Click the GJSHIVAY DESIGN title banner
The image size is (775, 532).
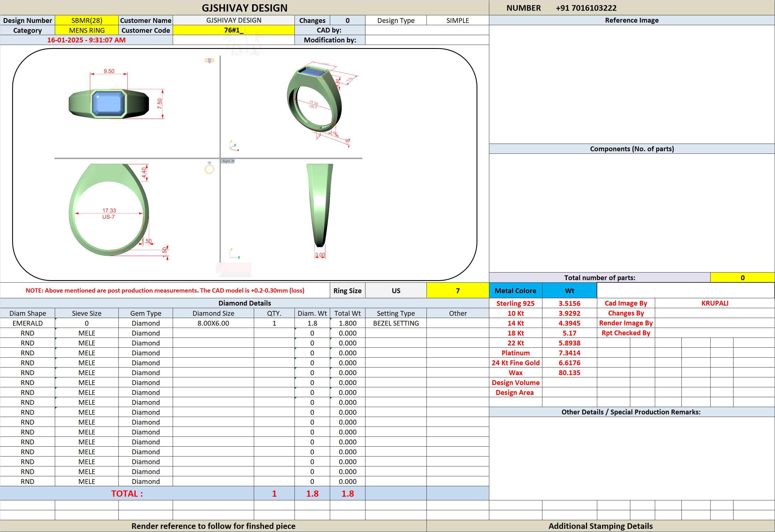[x=244, y=8]
